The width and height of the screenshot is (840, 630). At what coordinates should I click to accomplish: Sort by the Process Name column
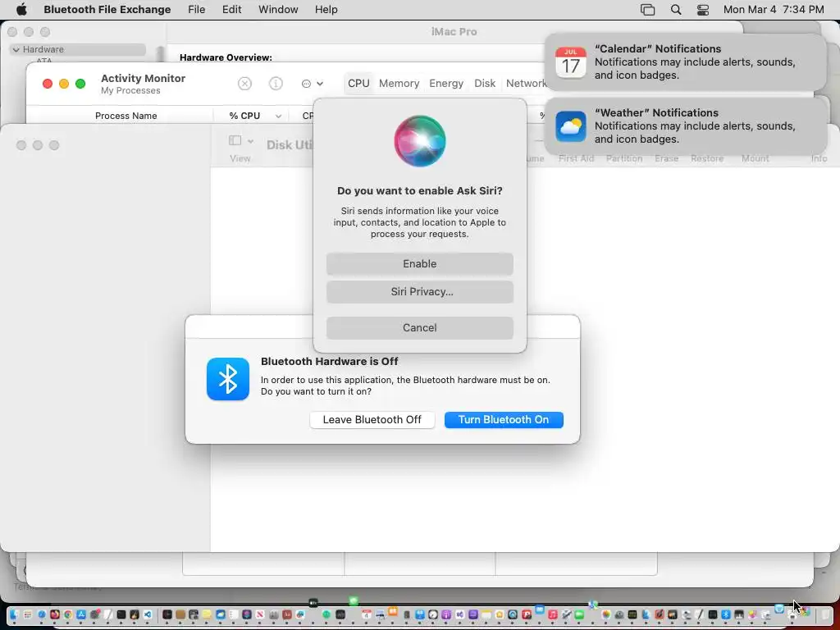click(126, 116)
